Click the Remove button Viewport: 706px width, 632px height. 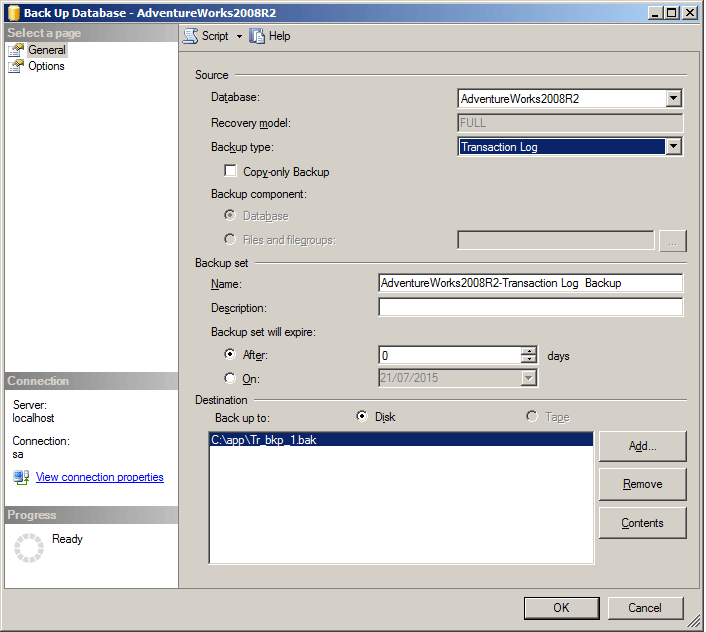tap(643, 484)
